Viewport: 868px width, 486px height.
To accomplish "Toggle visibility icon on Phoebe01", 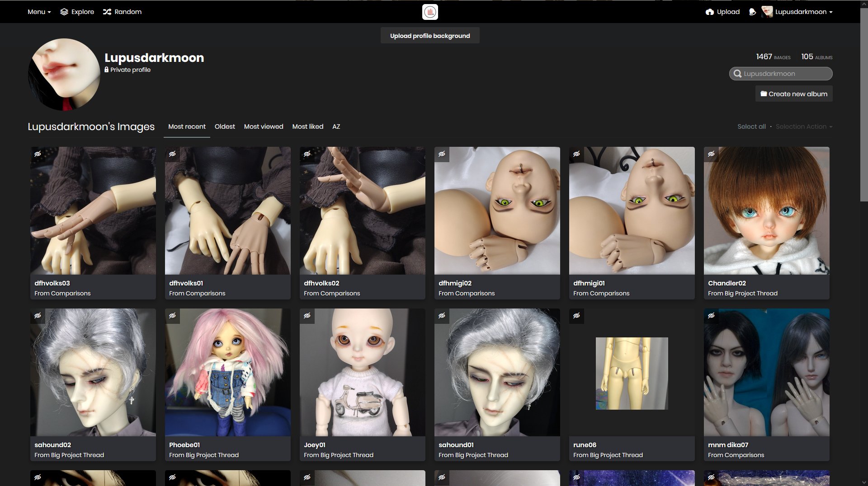I will [173, 316].
